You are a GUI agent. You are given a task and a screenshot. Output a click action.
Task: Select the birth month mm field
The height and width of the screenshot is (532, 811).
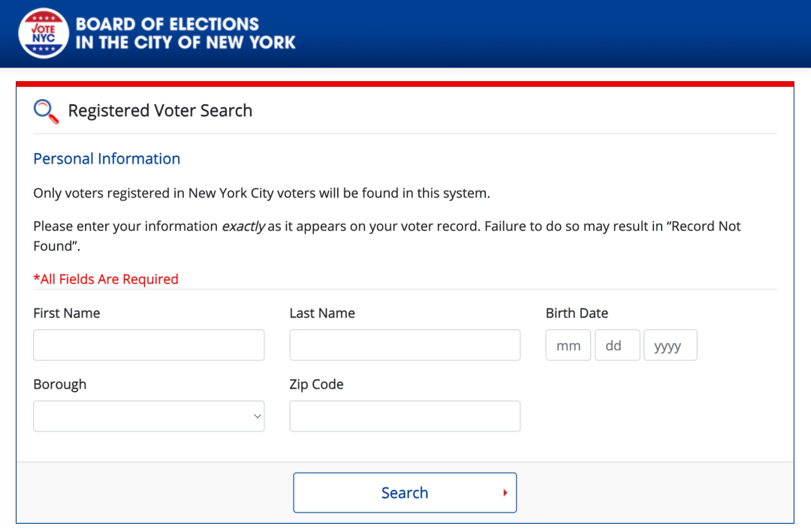568,345
